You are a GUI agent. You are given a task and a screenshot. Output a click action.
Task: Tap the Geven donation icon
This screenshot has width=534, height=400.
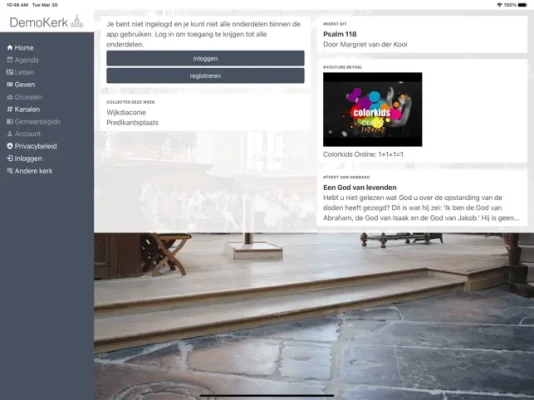point(10,84)
